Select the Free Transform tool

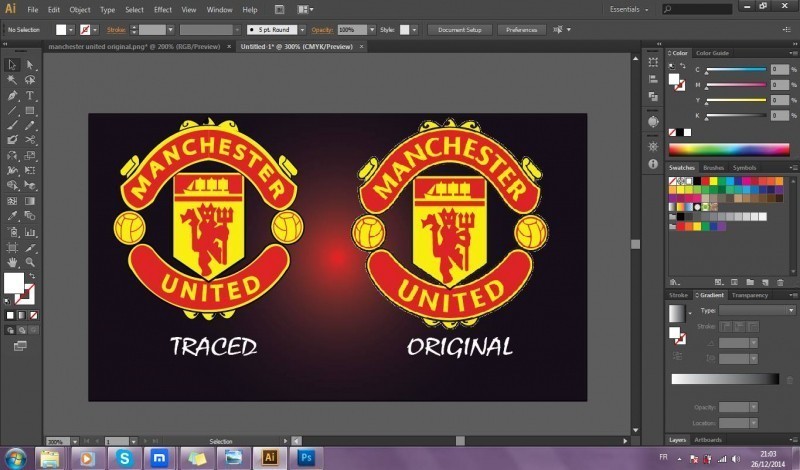click(x=30, y=170)
